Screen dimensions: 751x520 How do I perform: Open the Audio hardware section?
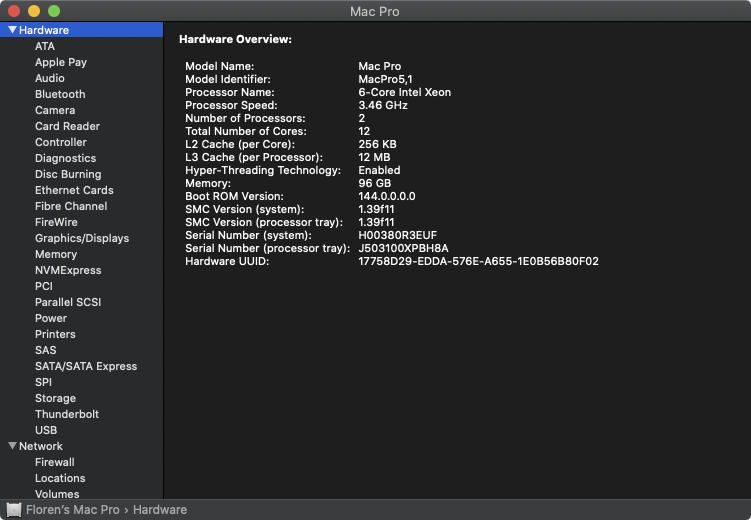(x=50, y=78)
